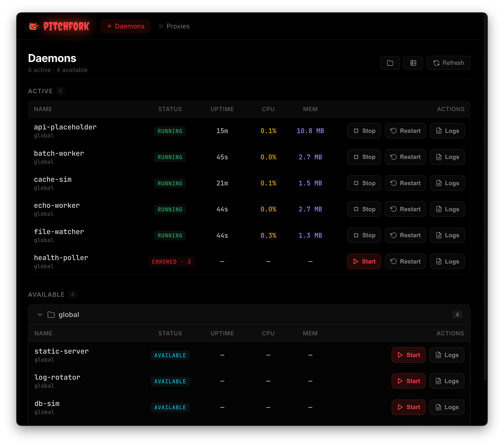View health-poller logs

point(447,261)
